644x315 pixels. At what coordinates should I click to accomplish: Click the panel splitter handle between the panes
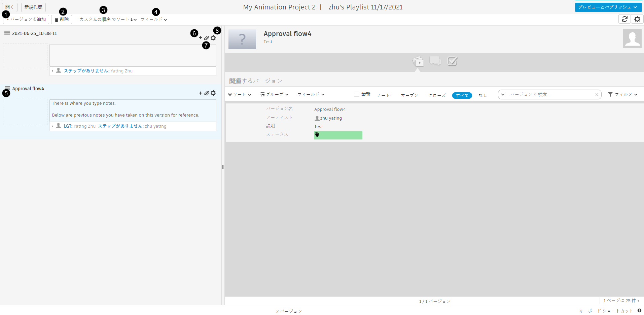click(223, 167)
